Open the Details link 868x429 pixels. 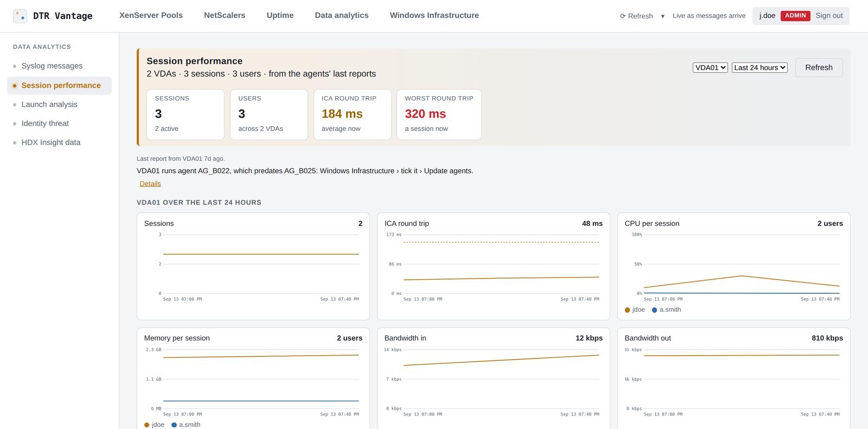[x=150, y=184]
